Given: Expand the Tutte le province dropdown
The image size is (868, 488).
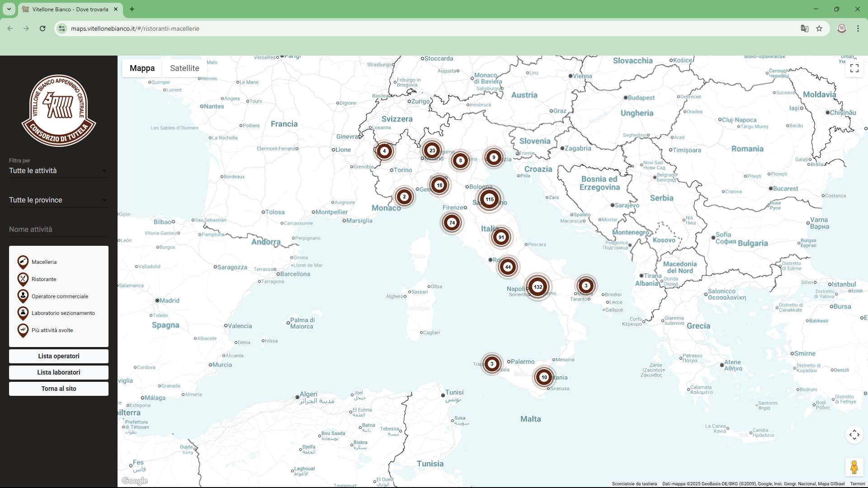Looking at the screenshot, I should coord(59,200).
